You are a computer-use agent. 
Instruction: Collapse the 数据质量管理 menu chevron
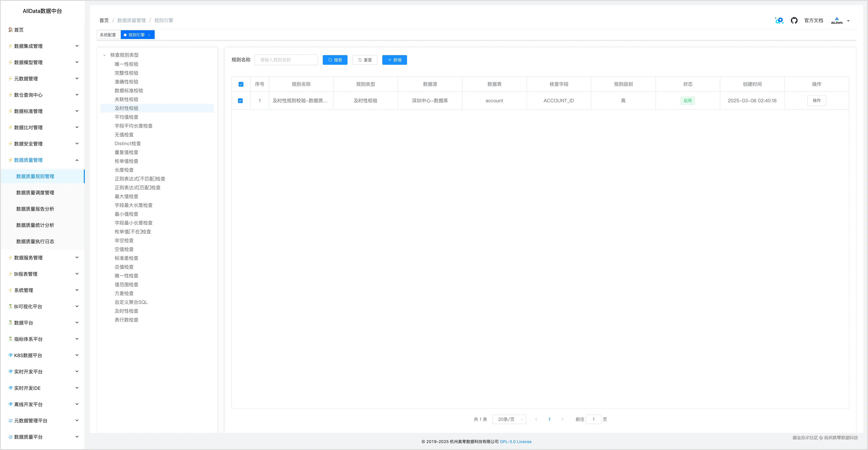click(77, 160)
